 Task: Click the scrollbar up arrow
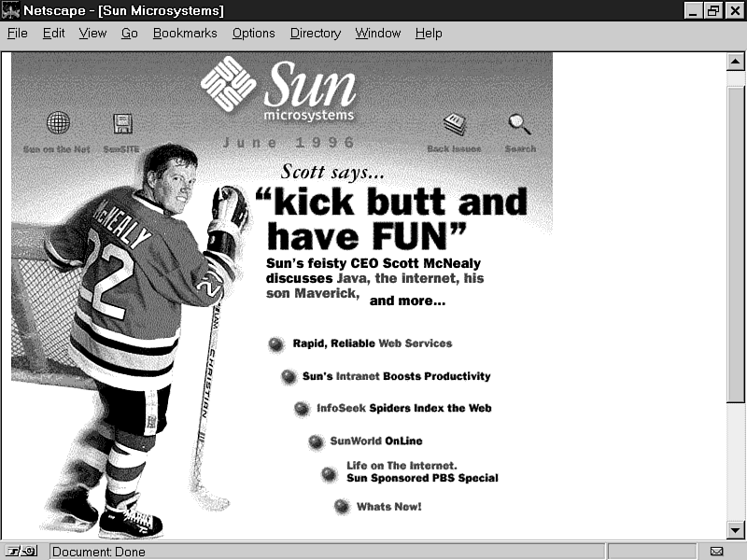point(735,62)
